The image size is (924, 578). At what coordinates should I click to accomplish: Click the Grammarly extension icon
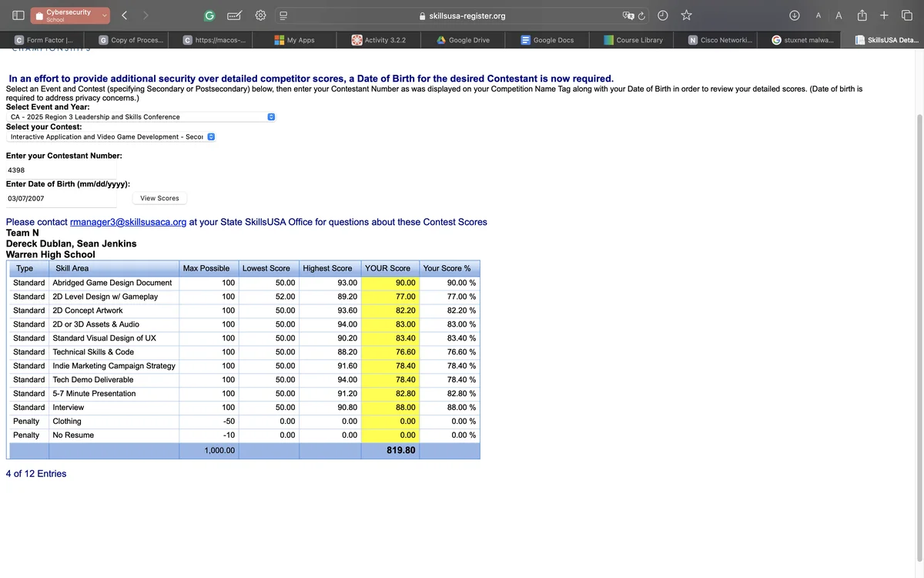[209, 15]
